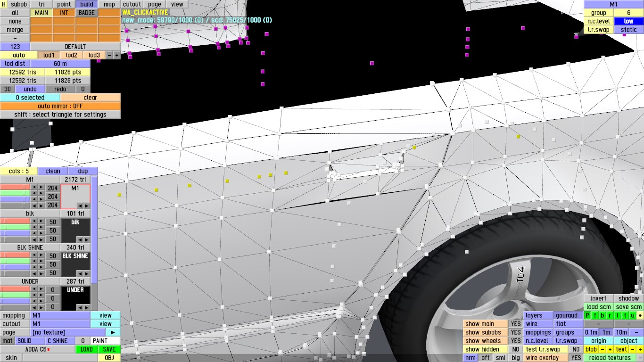Open the mapping M1 selector field
Screen dimensions: 644x362
(60, 315)
